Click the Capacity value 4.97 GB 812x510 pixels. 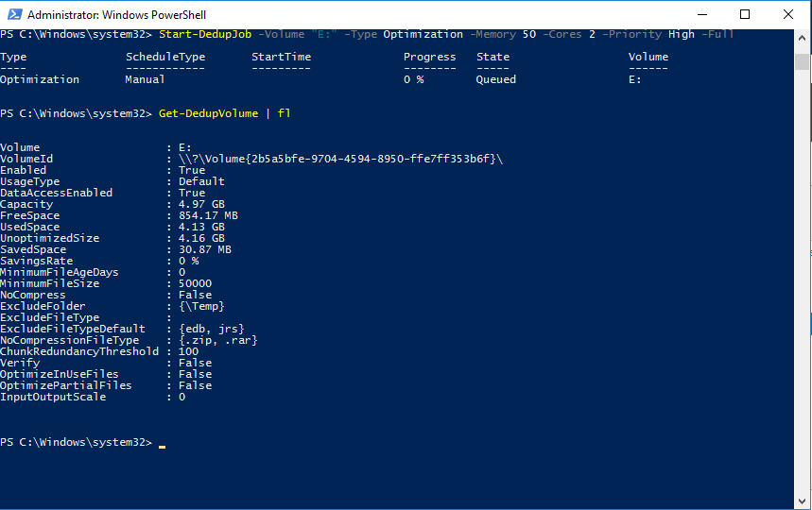pos(201,204)
